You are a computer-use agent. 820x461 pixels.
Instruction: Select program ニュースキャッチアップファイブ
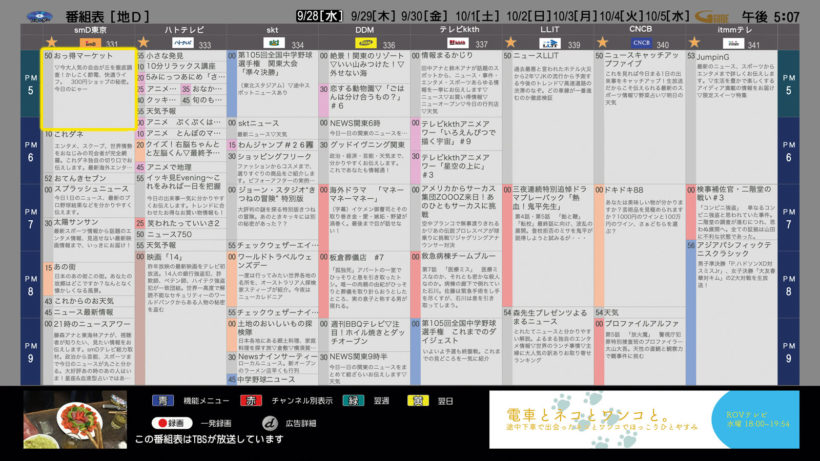click(640, 117)
